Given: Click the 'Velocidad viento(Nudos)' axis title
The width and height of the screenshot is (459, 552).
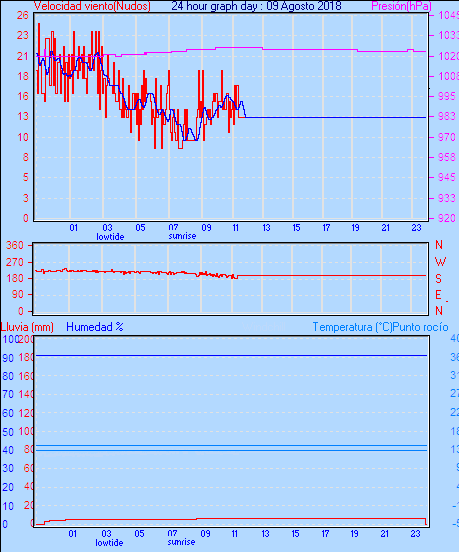Looking at the screenshot, I should pos(92,6).
